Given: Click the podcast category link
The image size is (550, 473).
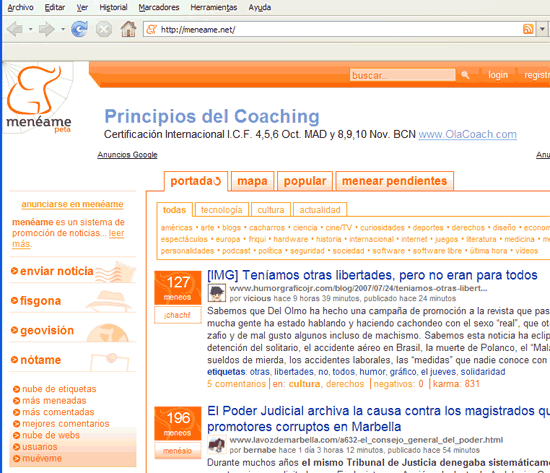Looking at the screenshot, I should tap(236, 251).
